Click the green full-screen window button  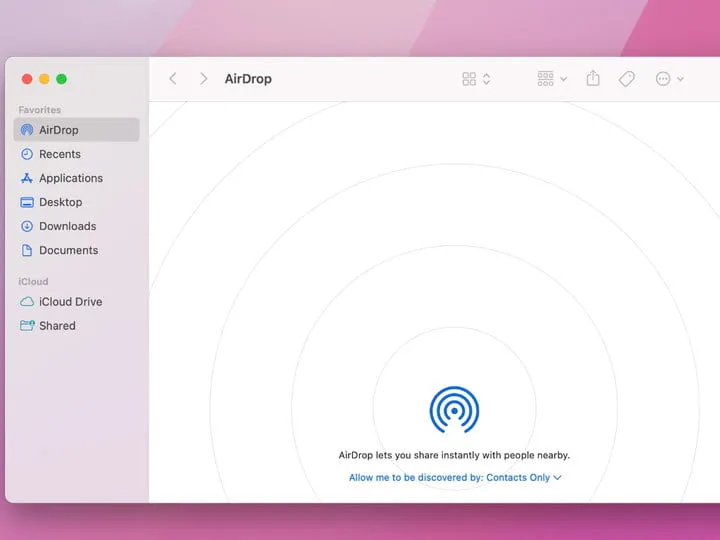[x=61, y=79]
